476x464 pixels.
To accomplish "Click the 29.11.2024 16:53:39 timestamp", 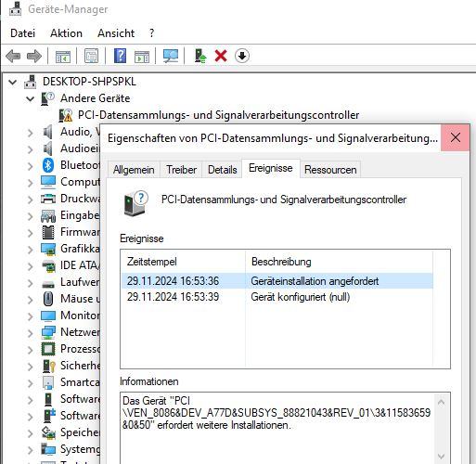I will point(173,297).
